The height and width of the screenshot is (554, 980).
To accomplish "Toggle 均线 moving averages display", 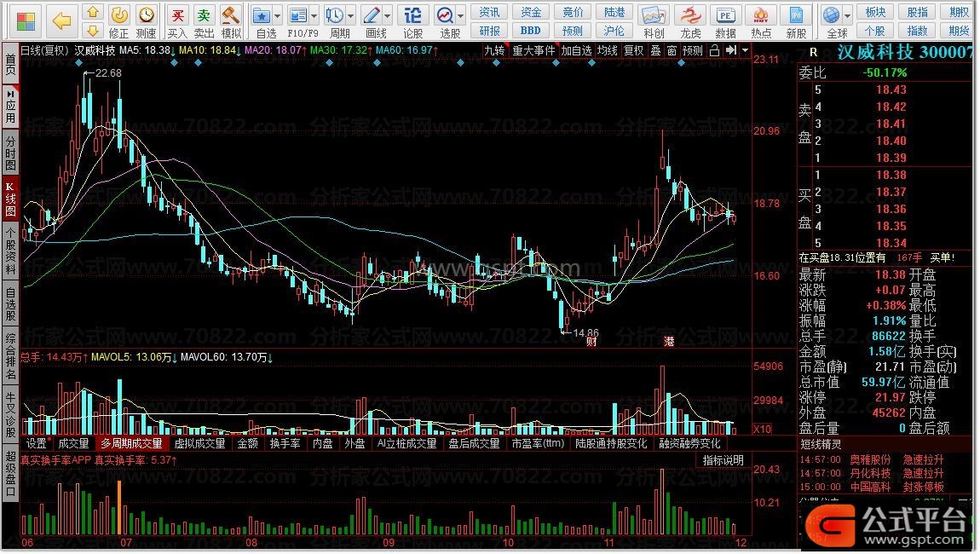I will (x=608, y=50).
